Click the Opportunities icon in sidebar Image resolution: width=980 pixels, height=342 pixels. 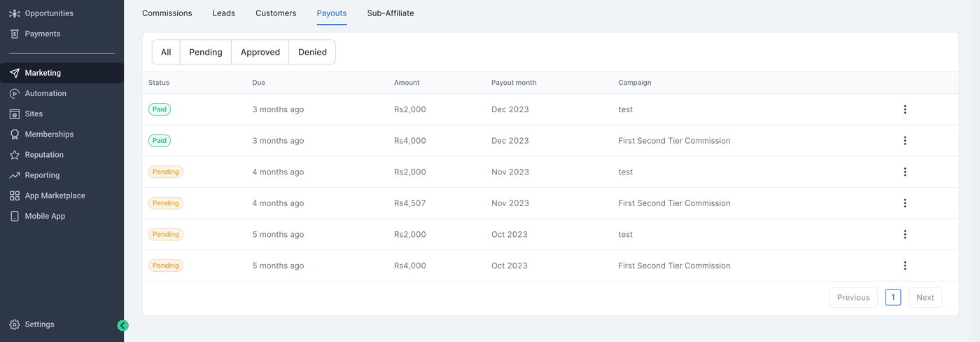15,13
